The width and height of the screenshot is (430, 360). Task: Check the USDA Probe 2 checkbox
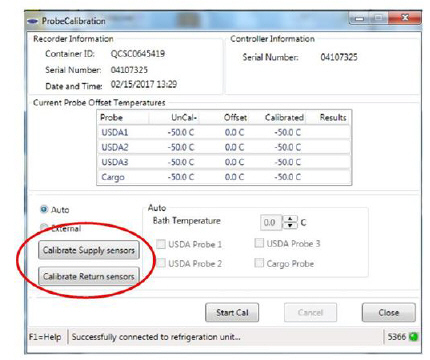[161, 263]
